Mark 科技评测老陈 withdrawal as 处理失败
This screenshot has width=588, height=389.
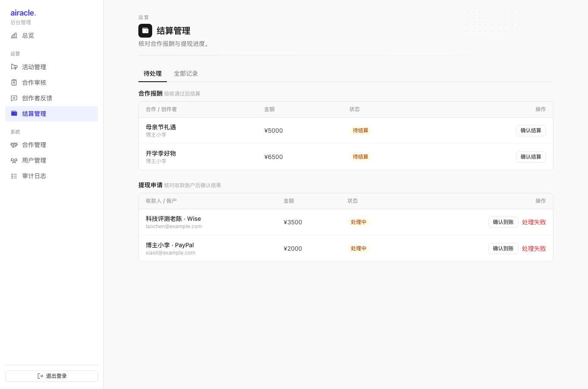pos(534,222)
